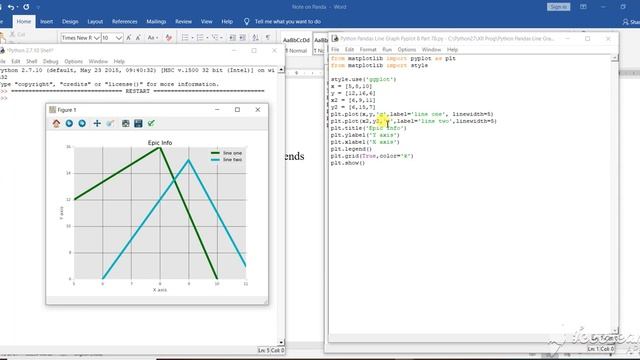Expand the numbering dropdown arrow in Word

click(x=207, y=38)
